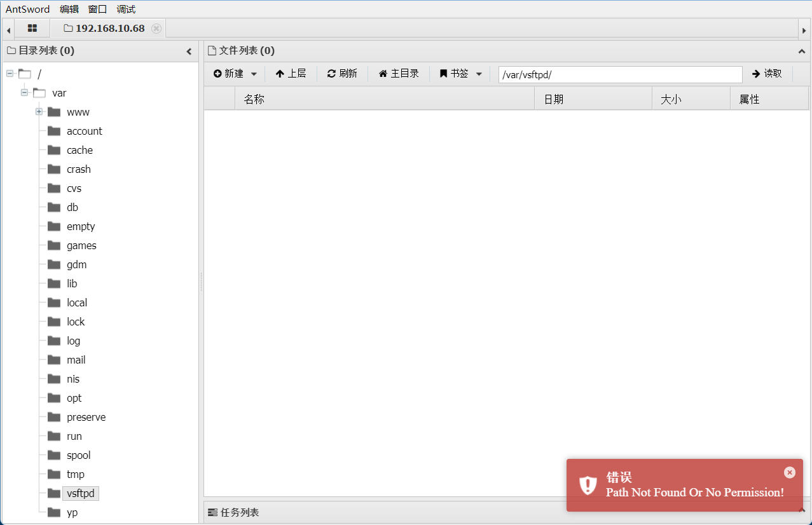Select the vsftpd folder

click(81, 493)
